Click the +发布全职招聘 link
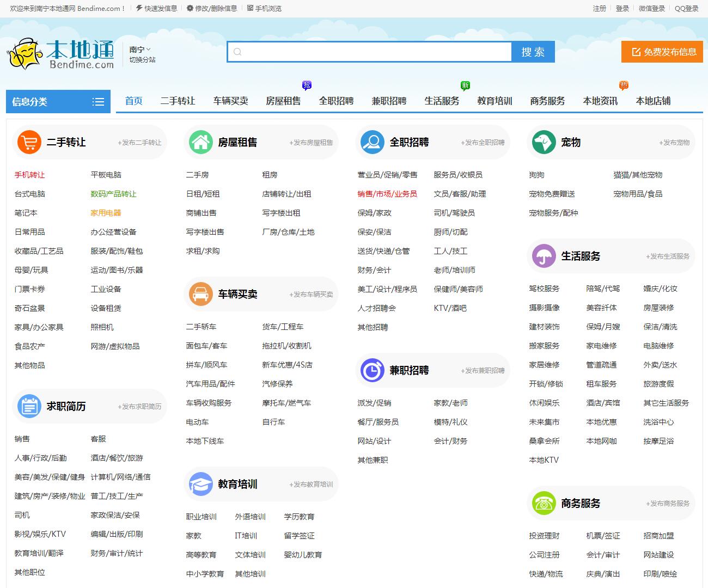 pyautogui.click(x=483, y=143)
